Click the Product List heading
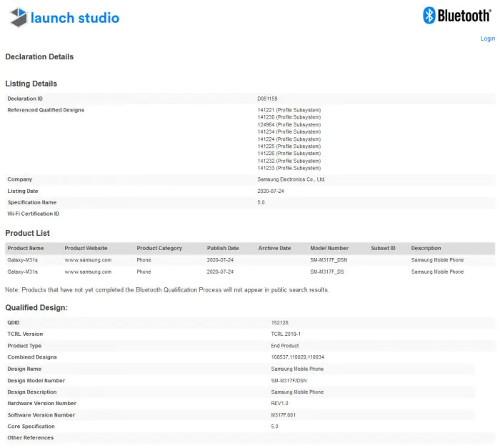 27,233
